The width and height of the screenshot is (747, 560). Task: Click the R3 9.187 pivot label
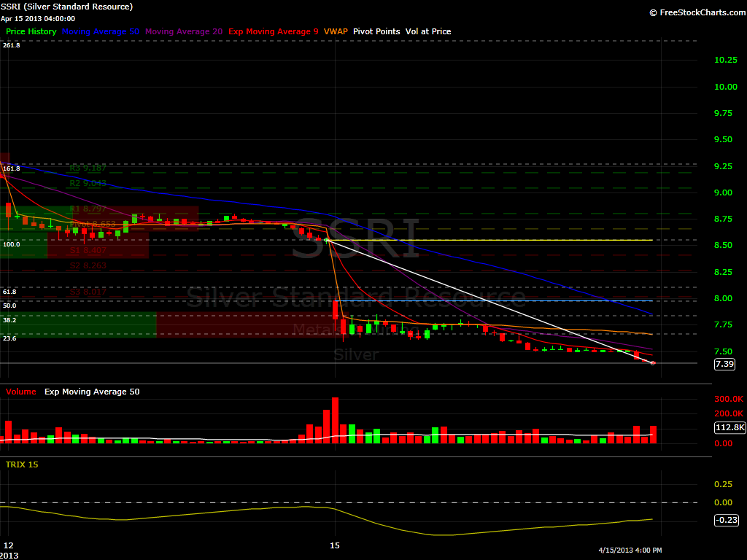point(88,168)
